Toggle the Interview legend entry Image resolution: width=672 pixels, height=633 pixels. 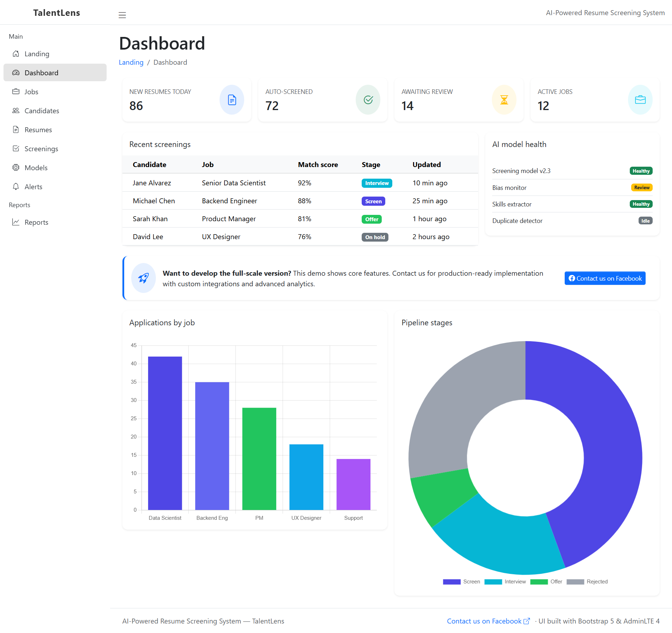click(x=505, y=581)
